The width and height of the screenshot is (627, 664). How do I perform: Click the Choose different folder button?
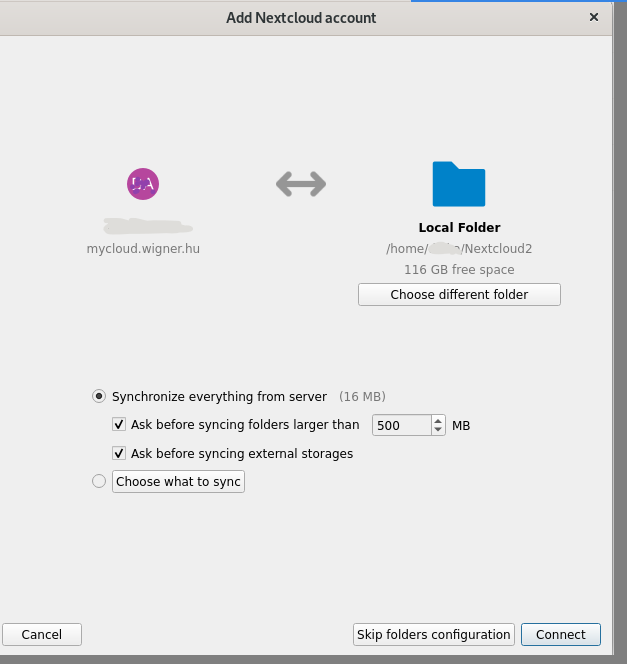pyautogui.click(x=459, y=294)
